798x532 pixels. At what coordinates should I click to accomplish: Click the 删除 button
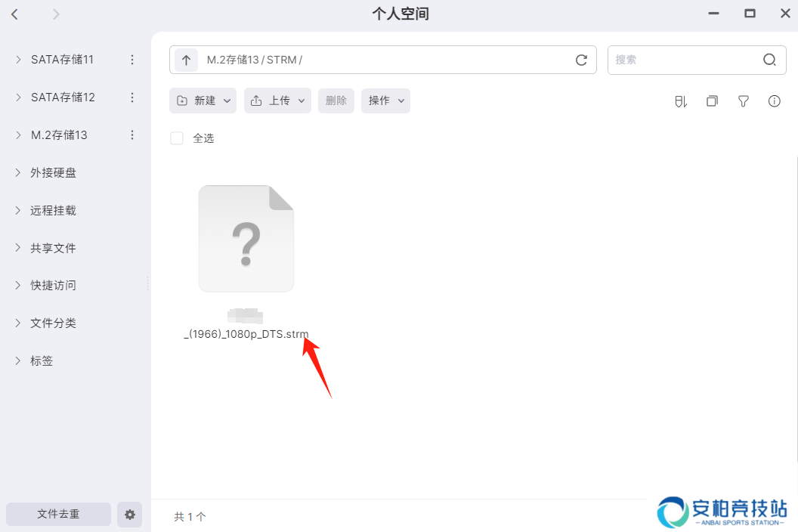tap(336, 101)
